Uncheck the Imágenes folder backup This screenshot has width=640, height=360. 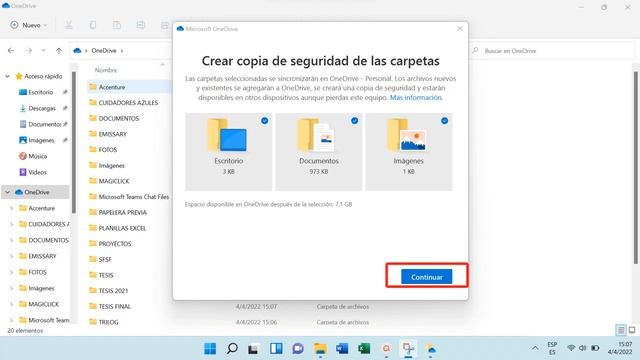pyautogui.click(x=444, y=121)
